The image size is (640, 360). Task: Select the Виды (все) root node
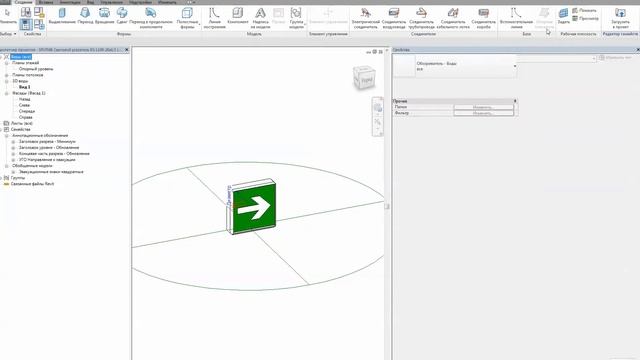pyautogui.click(x=21, y=57)
